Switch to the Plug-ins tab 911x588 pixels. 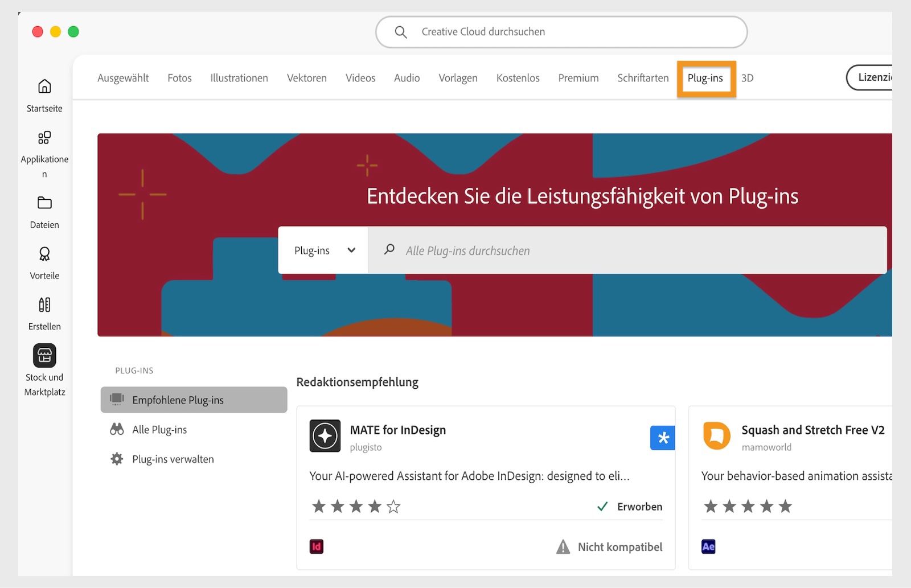click(x=705, y=78)
